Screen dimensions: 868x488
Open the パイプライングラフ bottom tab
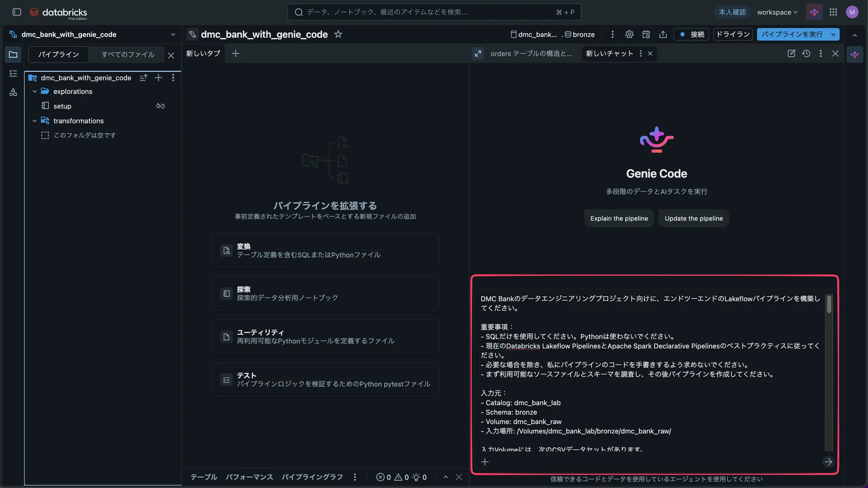312,477
